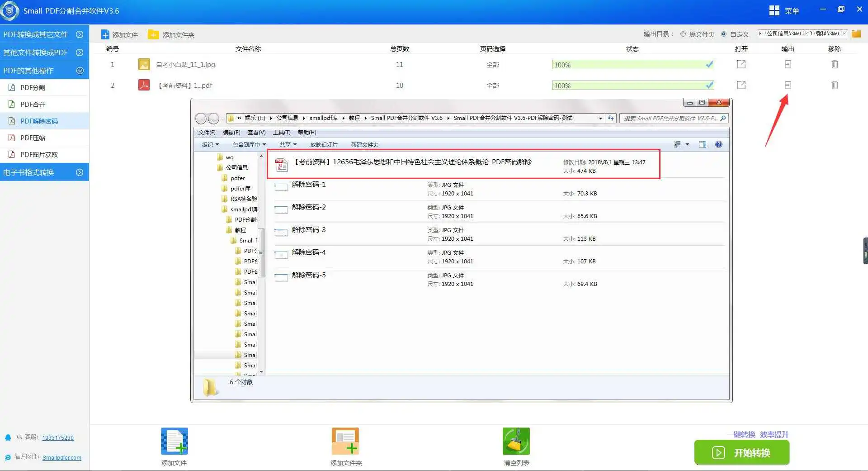Select the 原文件夹 radio button
Viewport: 868px width, 471px height.
(683, 34)
